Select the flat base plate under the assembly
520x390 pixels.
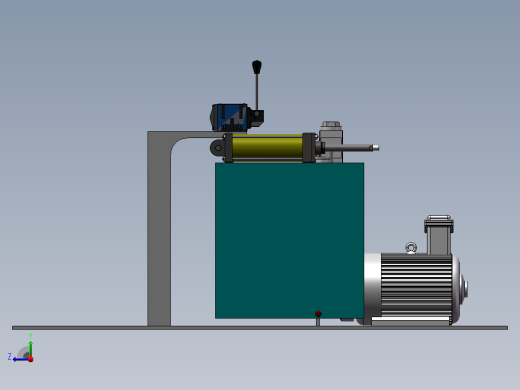coord(260,328)
